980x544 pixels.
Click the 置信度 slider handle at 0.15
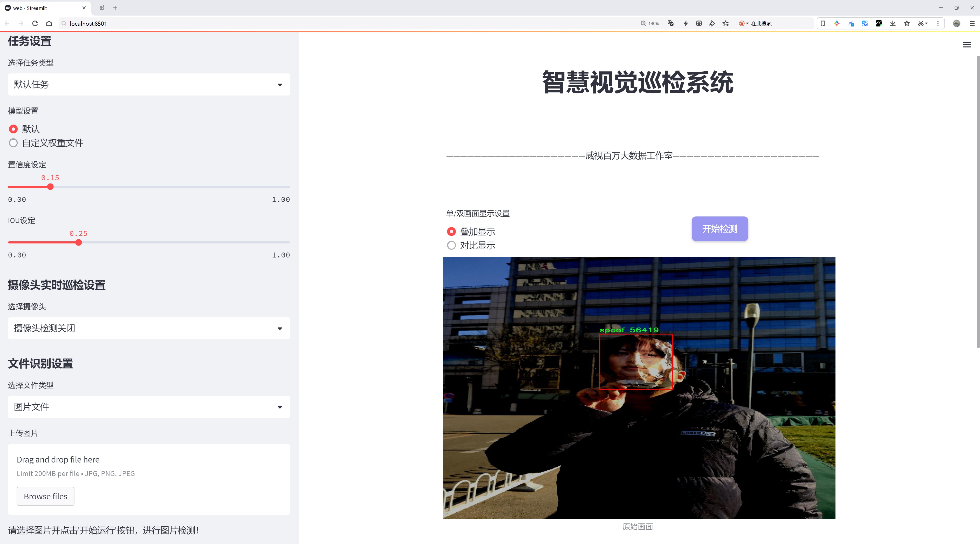(50, 187)
